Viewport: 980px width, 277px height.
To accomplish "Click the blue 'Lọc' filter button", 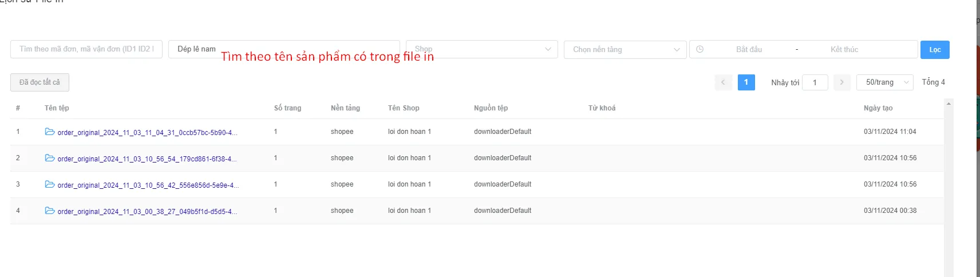I will coord(935,50).
